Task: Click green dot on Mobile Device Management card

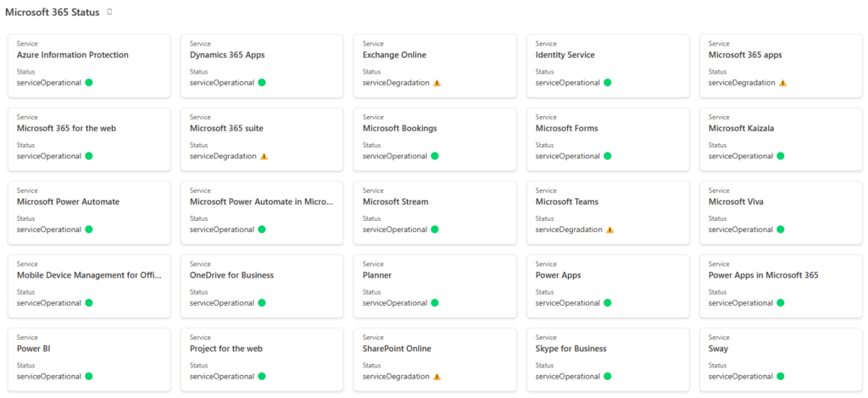Action: [x=88, y=303]
